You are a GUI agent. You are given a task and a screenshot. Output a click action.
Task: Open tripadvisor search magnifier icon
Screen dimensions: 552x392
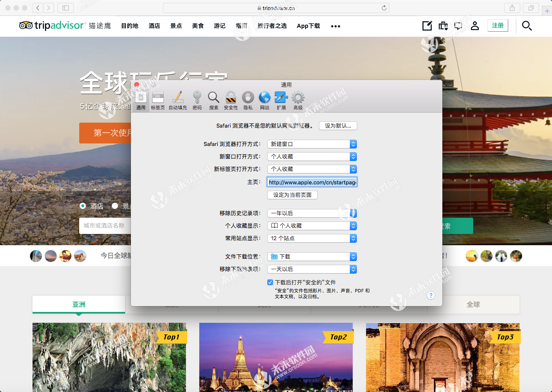coord(527,26)
